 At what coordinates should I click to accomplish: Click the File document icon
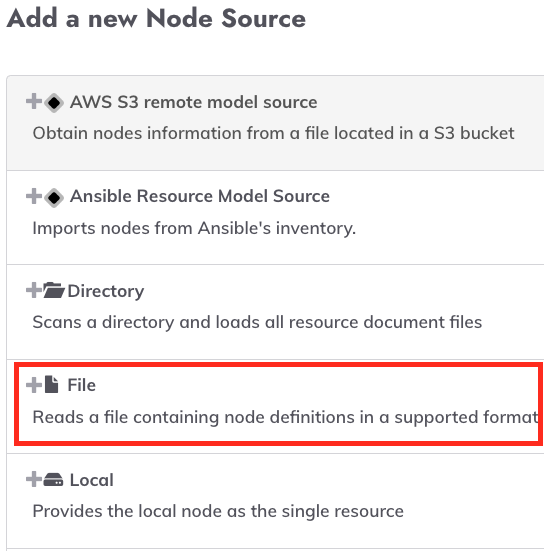point(52,384)
